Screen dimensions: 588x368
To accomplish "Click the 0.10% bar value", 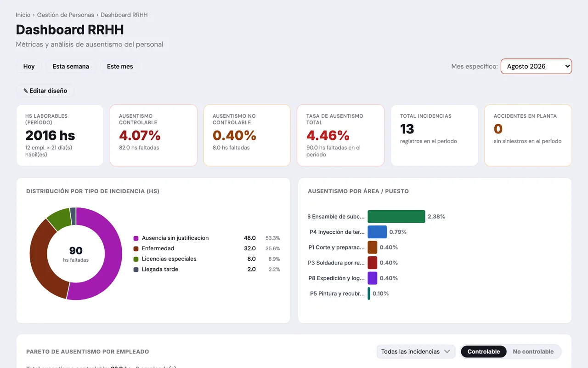I will pos(381,293).
